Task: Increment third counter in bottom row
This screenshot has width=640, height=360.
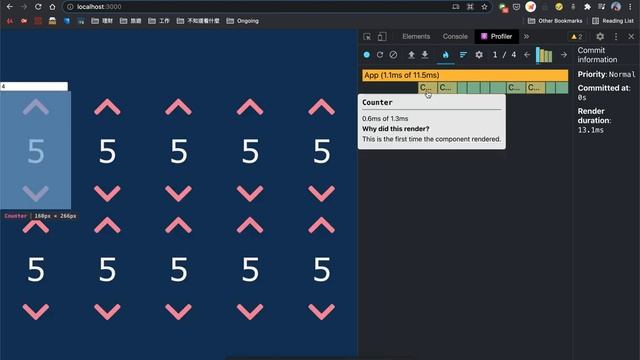Action: pos(178,225)
